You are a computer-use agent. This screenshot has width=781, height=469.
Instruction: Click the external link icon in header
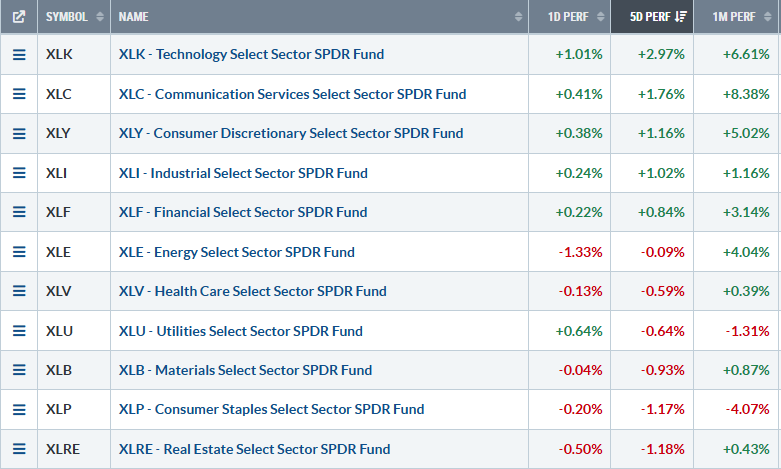(18, 16)
